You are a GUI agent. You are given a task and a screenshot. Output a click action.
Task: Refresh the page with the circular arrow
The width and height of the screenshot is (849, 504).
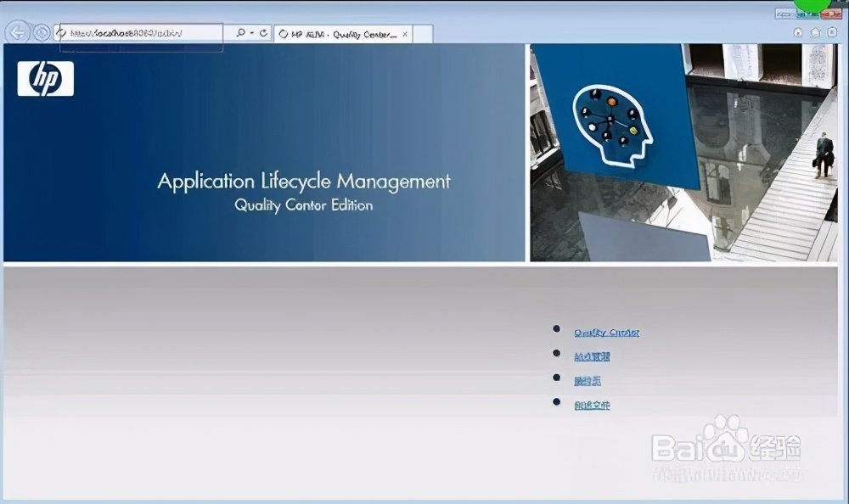click(264, 33)
